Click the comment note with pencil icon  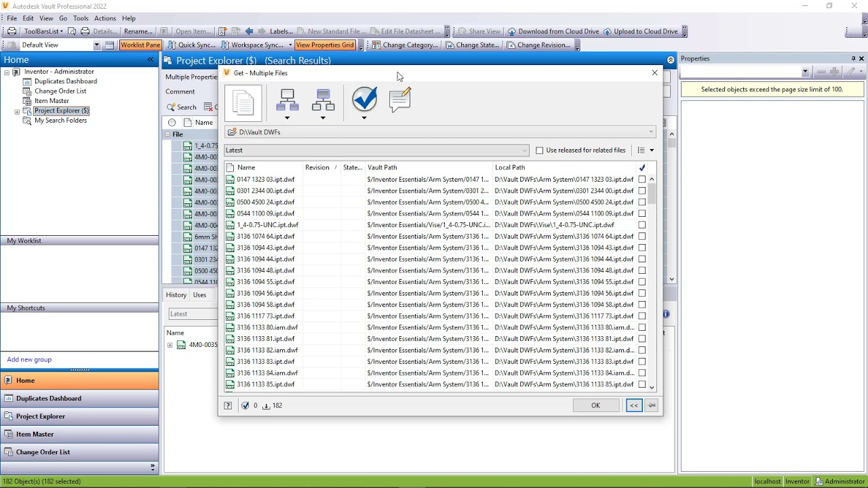[x=400, y=100]
